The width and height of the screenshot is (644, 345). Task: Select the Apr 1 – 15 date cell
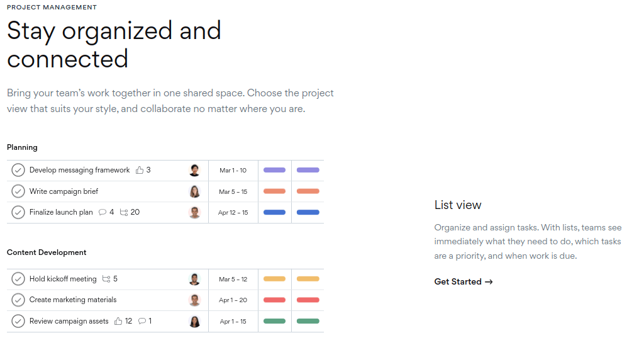pyautogui.click(x=233, y=322)
